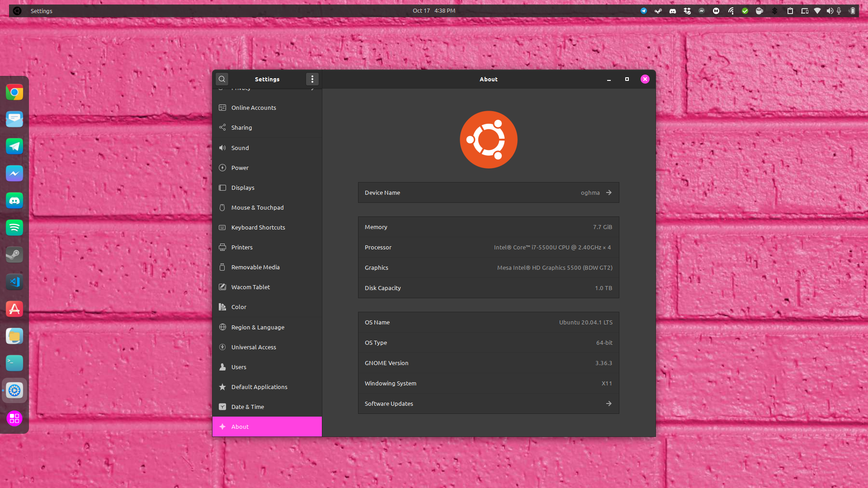Go to Power settings
Viewport: 868px width, 488px height.
click(267, 168)
